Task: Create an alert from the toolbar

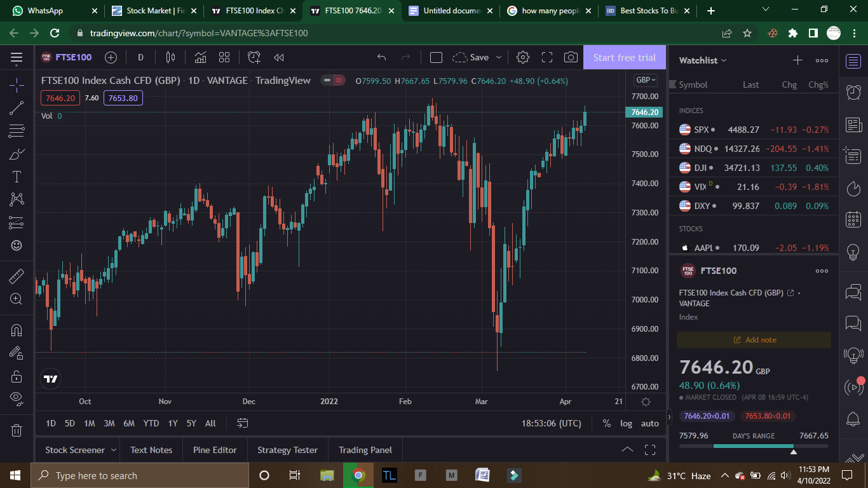Action: tap(254, 57)
